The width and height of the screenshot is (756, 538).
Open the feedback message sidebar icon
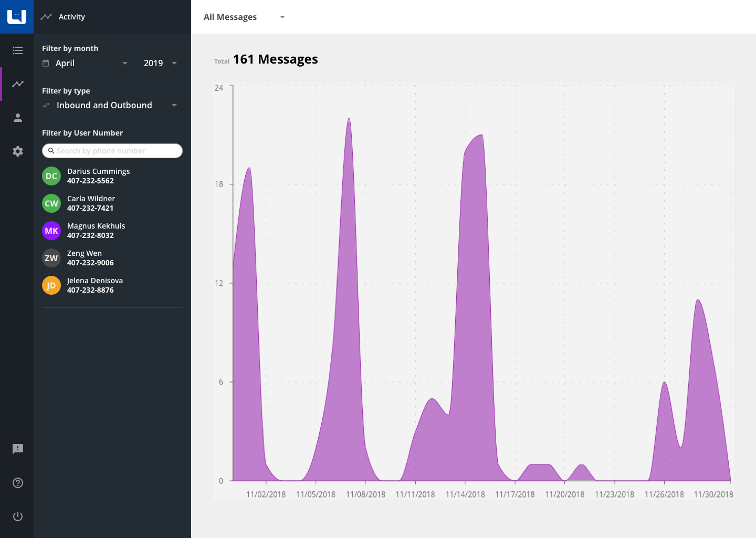[x=18, y=449]
